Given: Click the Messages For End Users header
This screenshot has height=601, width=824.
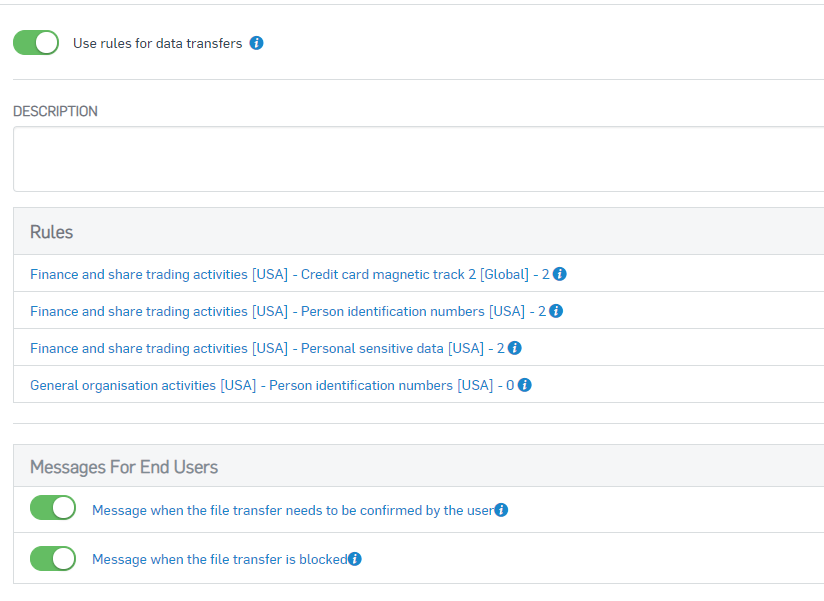Looking at the screenshot, I should [418, 467].
